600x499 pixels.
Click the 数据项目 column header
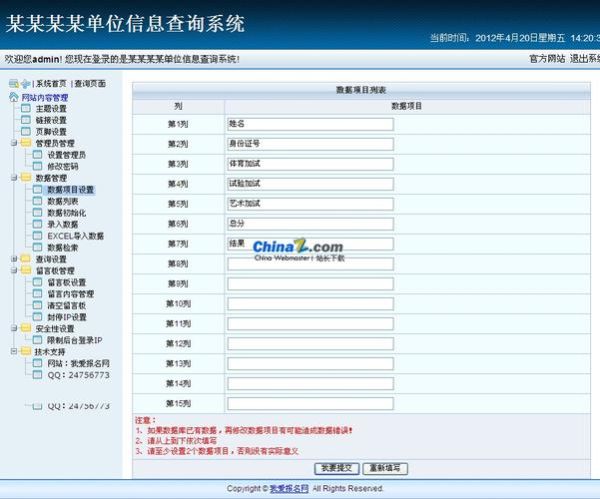(406, 106)
